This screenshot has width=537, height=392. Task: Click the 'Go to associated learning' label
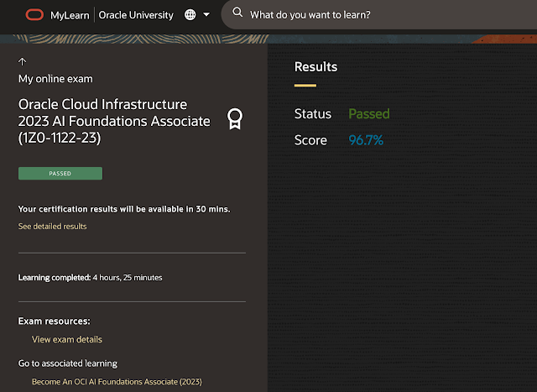pyautogui.click(x=67, y=363)
